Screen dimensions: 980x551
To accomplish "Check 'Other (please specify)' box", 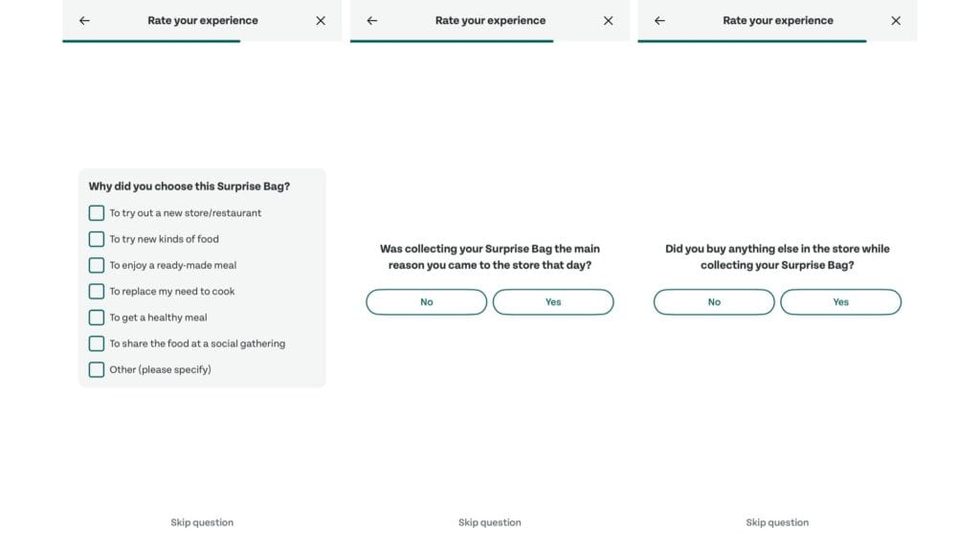I will (97, 370).
